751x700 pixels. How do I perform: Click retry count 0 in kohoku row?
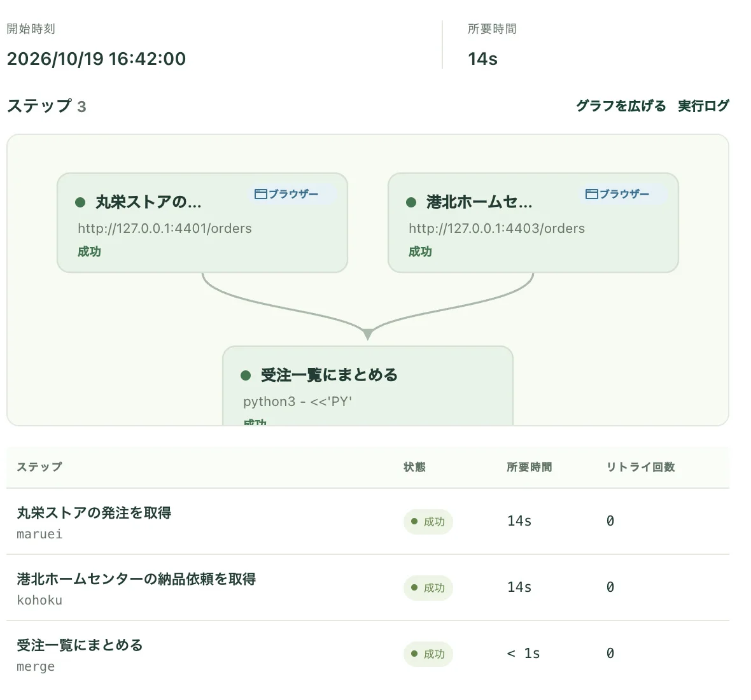point(610,587)
